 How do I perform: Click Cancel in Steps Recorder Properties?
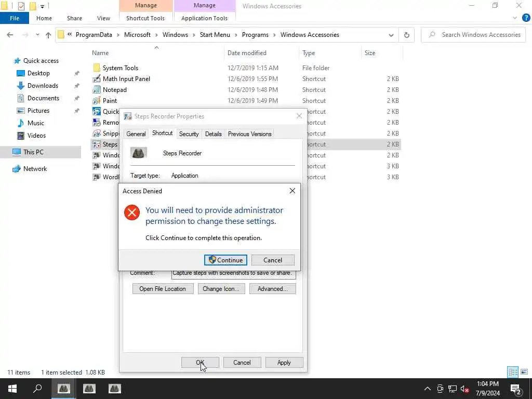[242, 362]
